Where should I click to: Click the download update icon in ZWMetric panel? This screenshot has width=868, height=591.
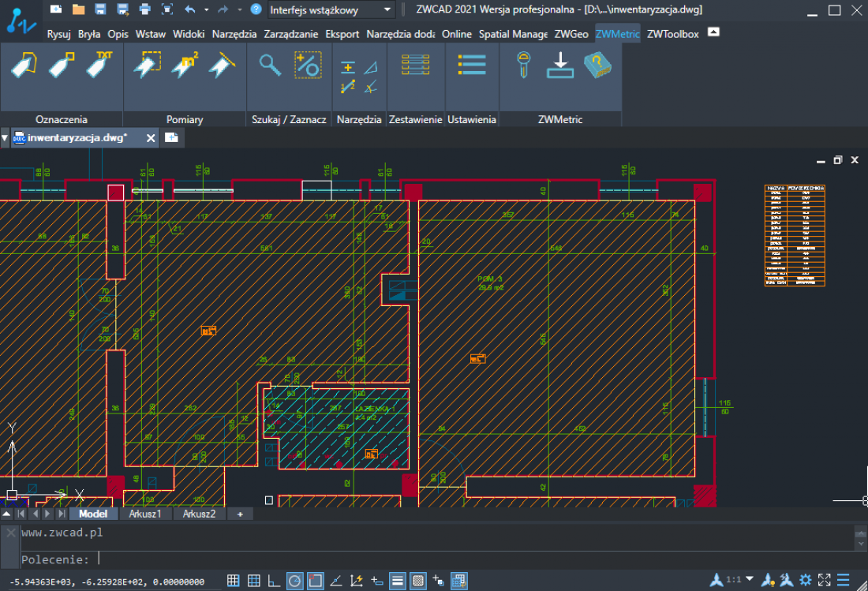point(560,65)
